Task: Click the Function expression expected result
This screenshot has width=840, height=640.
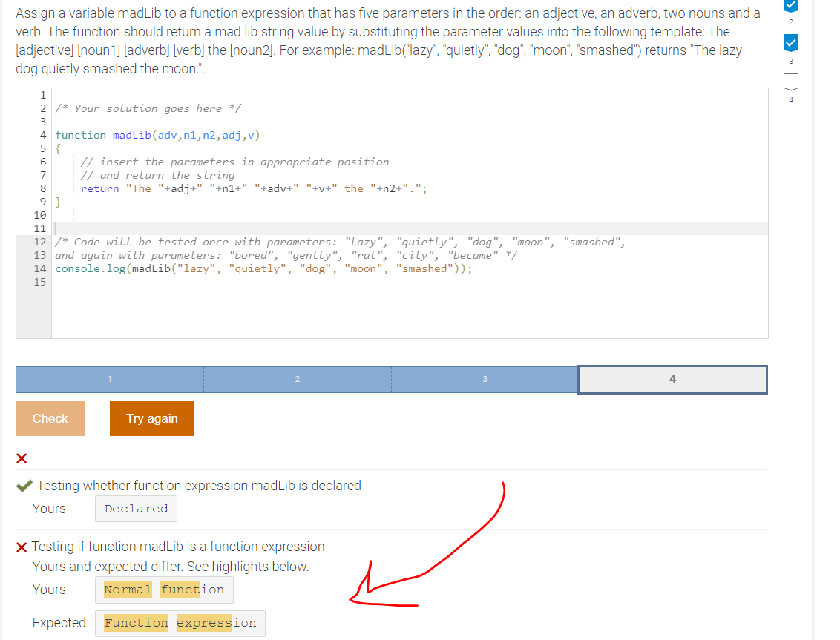Action: 180,623
